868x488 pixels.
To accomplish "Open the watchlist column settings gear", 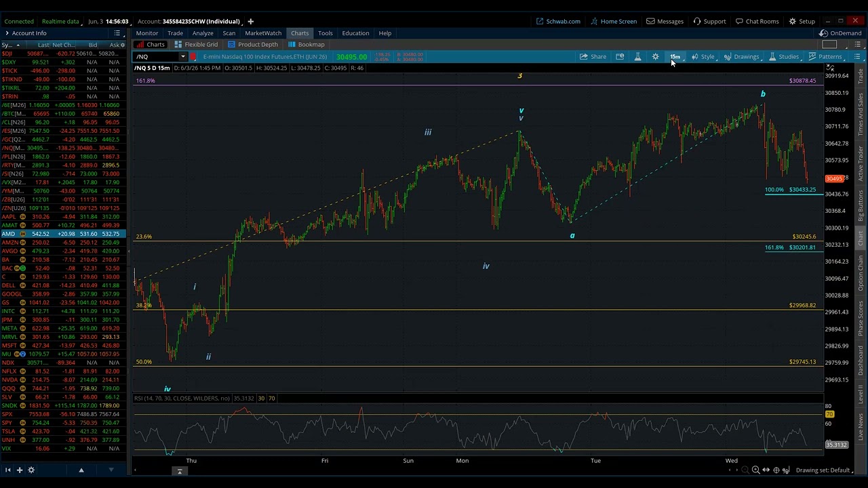I will click(x=123, y=45).
